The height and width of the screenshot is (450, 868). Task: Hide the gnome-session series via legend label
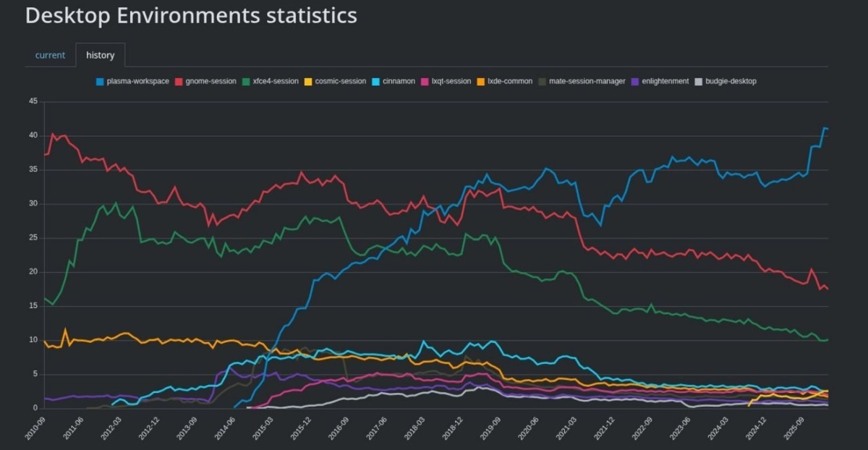210,81
